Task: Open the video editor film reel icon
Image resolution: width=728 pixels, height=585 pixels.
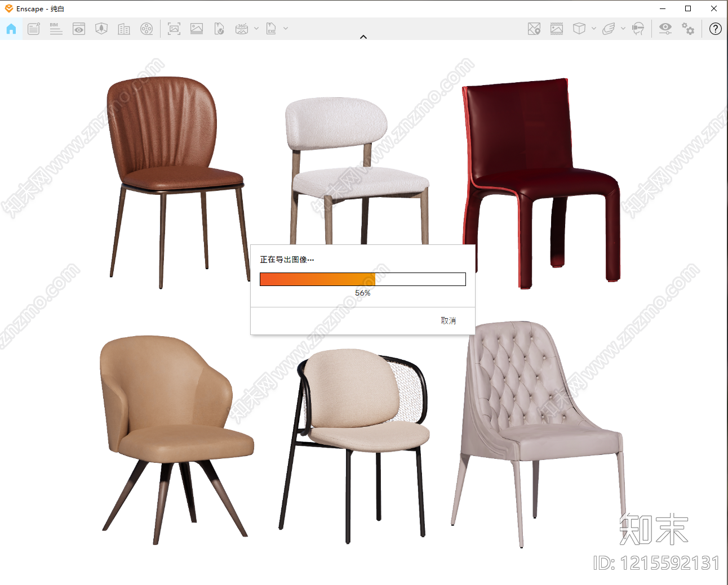Action: click(x=147, y=29)
